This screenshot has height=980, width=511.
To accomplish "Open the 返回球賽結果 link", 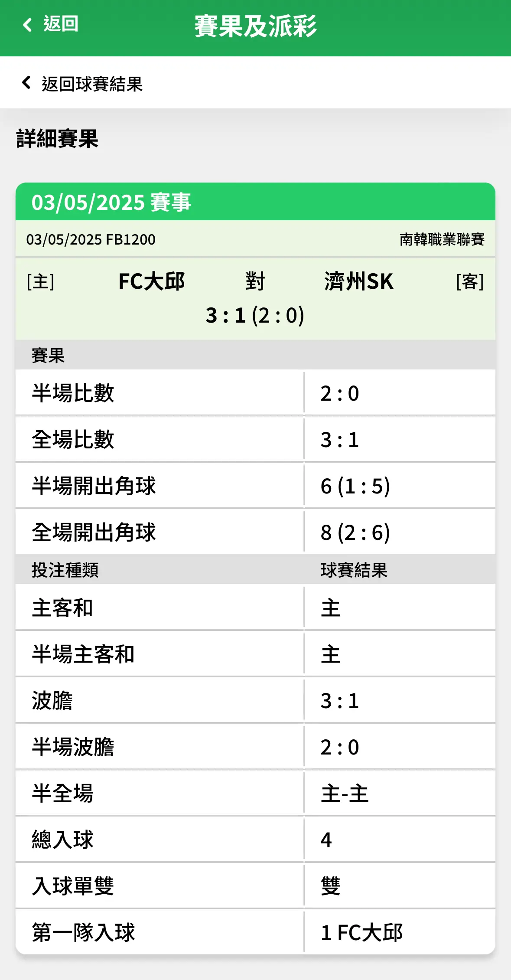I will [92, 84].
